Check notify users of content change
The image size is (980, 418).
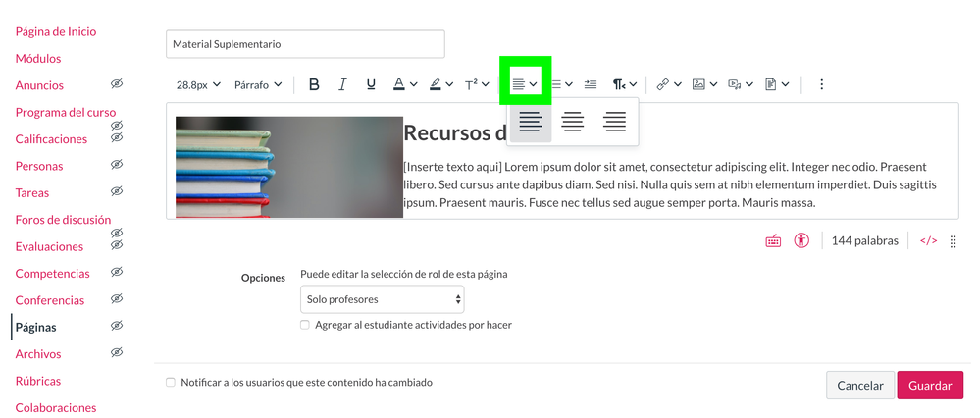[x=171, y=383]
